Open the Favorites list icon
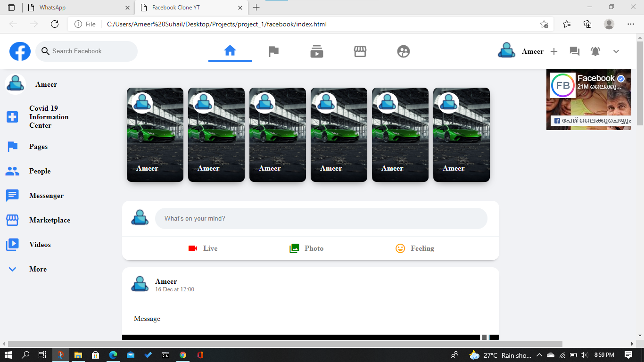 pos(567,24)
